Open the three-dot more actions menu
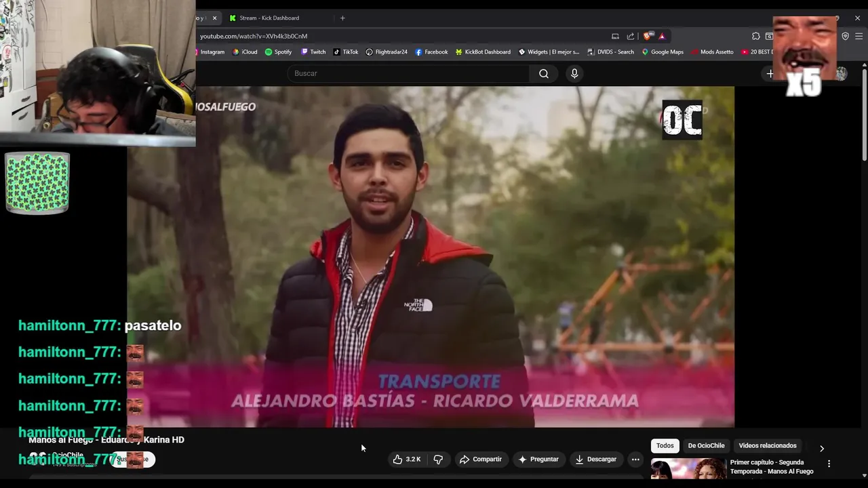The image size is (868, 488). point(635,459)
